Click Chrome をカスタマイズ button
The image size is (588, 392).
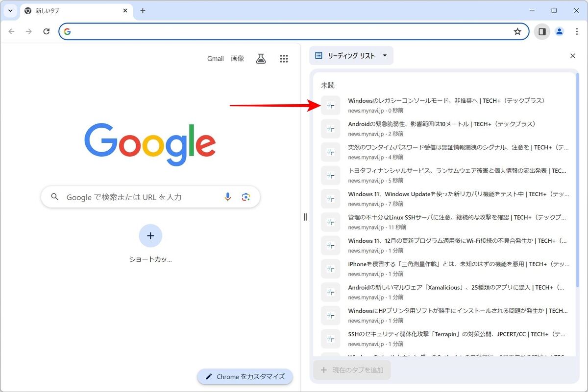(245, 376)
